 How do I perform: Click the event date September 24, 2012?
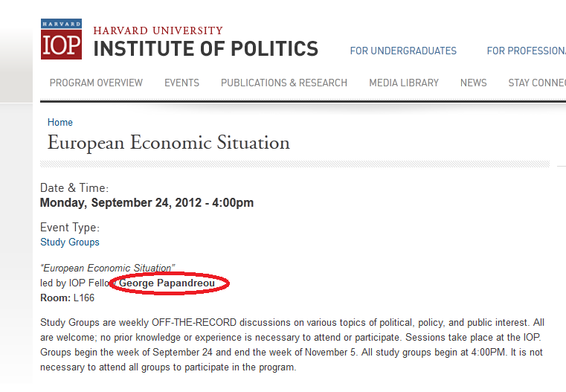click(147, 202)
